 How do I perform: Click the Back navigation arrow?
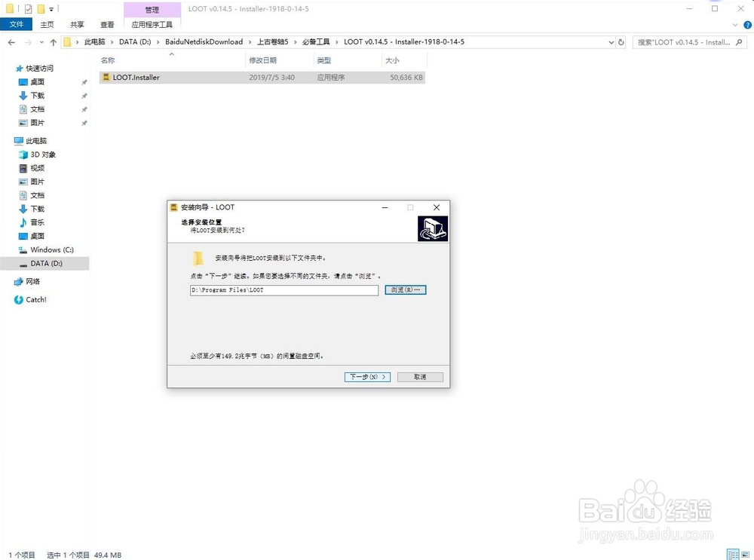click(11, 42)
